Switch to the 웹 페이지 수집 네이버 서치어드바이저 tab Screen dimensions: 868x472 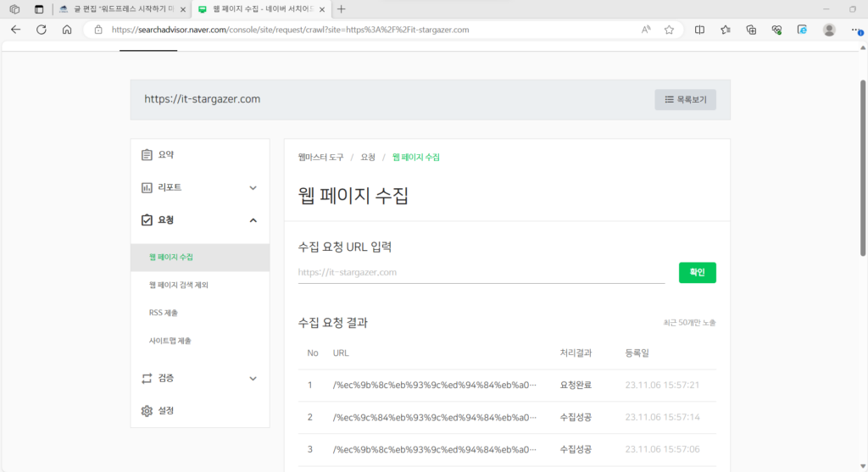(261, 9)
